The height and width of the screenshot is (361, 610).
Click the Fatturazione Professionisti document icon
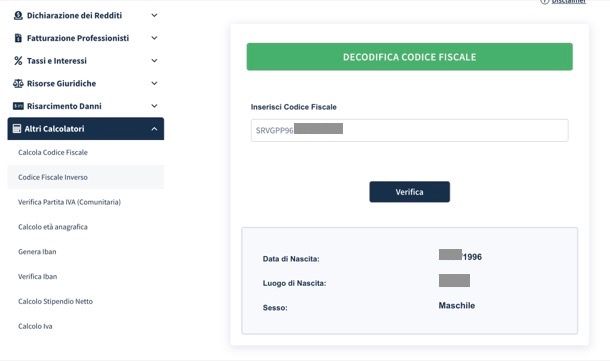(18, 38)
